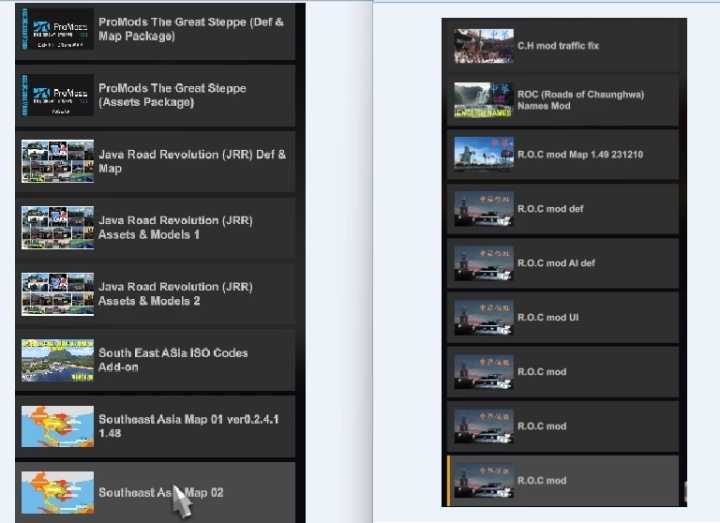This screenshot has width=720, height=523.
Task: Select text 'R.O.C mod Map 1.49 231210'
Action: click(580, 155)
